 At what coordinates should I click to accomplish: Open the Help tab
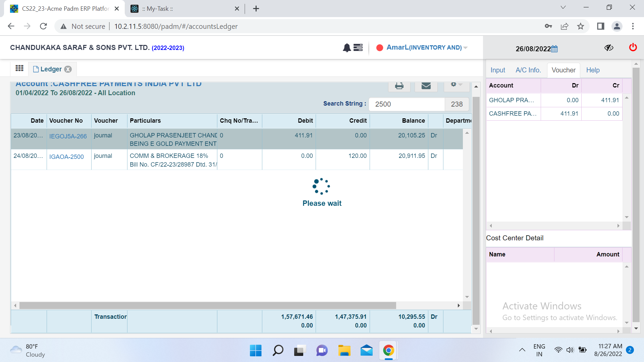tap(593, 70)
